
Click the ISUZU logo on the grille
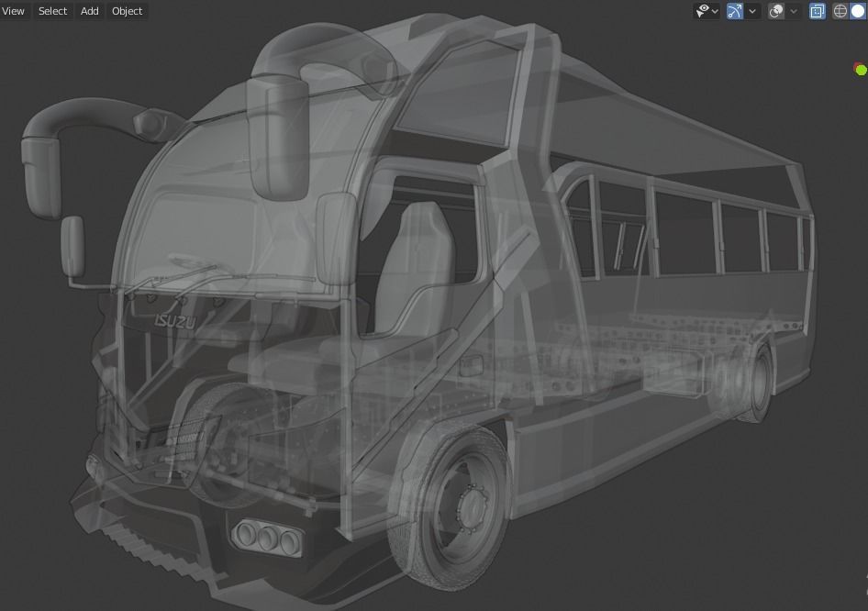click(176, 319)
